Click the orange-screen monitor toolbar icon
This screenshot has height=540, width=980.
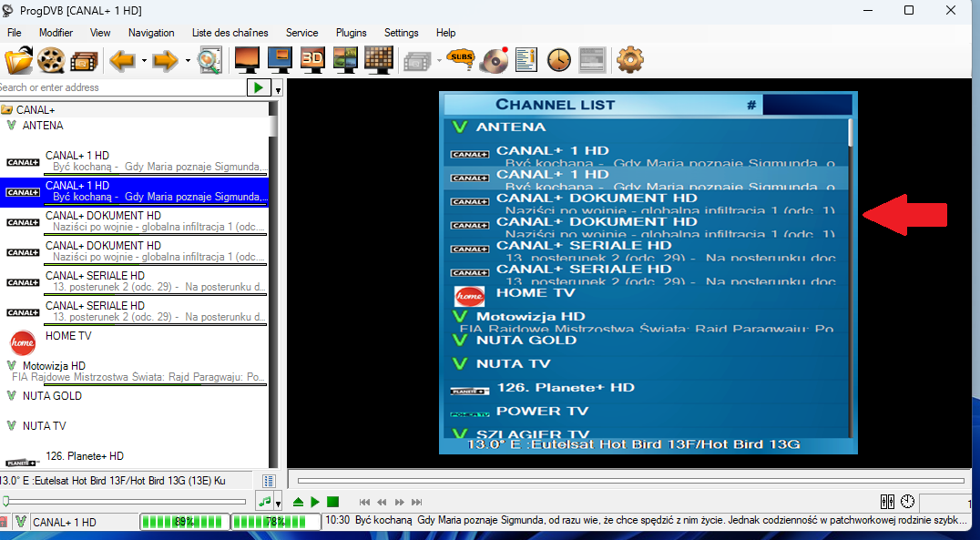pyautogui.click(x=248, y=61)
